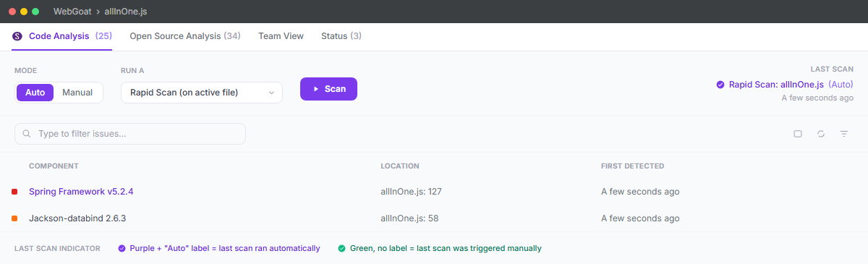Click the purple Scan button

[328, 89]
